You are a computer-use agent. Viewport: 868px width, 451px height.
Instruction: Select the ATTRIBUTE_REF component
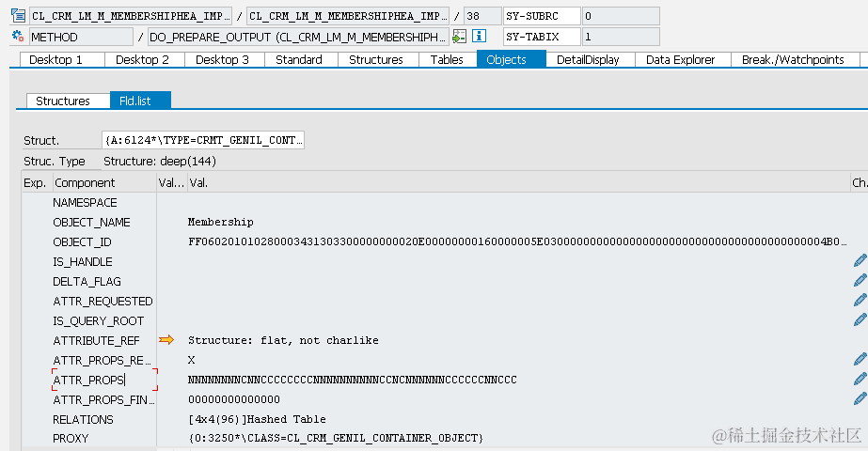(96, 340)
